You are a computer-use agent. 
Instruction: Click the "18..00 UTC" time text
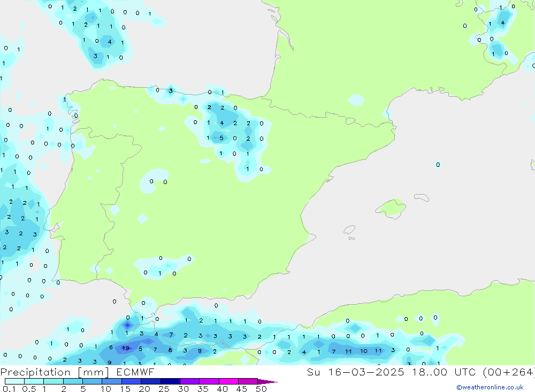pos(444,372)
